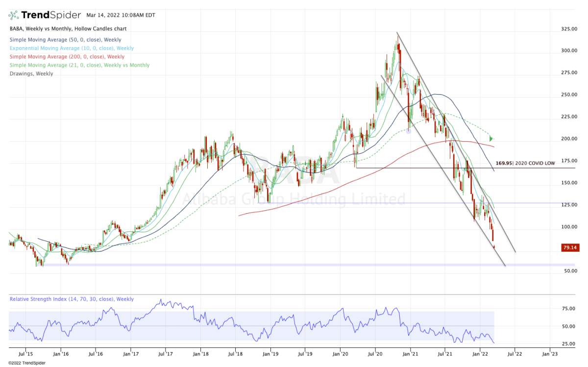Image resolution: width=588 pixels, height=367 pixels.
Task: Select the Simple Moving Average 50 legend entry
Action: click(65, 40)
